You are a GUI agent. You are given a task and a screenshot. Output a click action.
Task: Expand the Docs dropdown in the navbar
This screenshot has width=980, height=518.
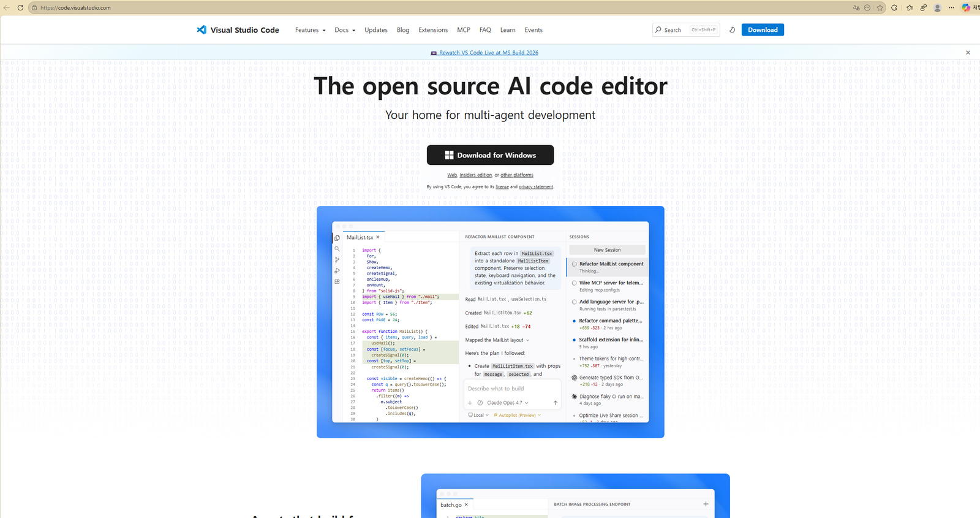(345, 30)
